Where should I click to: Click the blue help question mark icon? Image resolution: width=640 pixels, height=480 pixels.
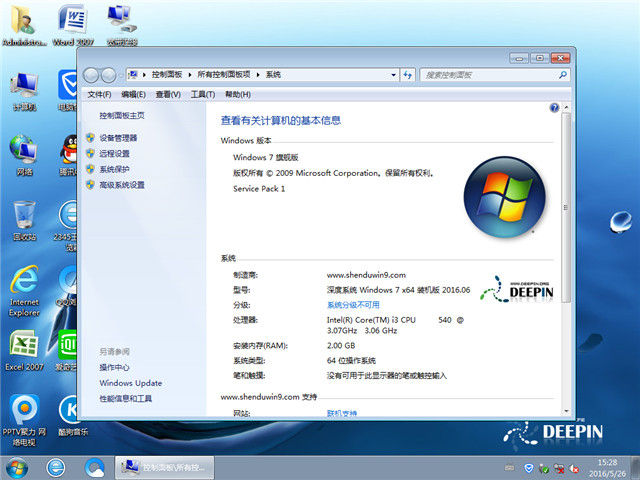tap(554, 107)
